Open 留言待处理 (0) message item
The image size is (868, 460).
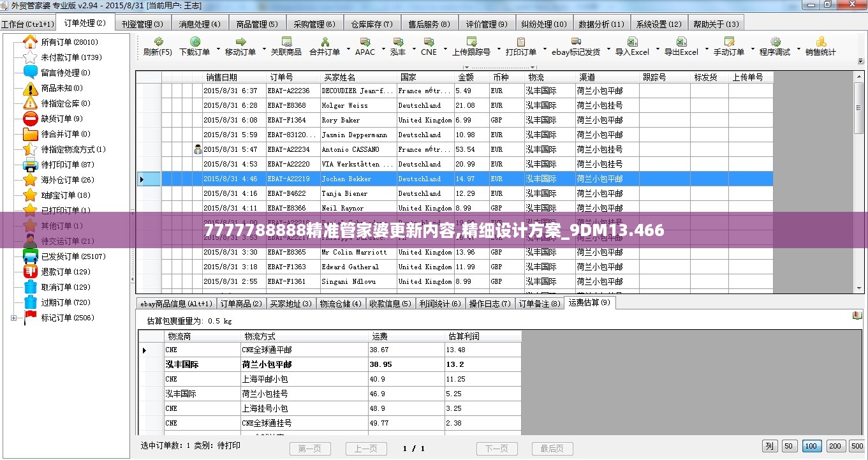tap(66, 73)
